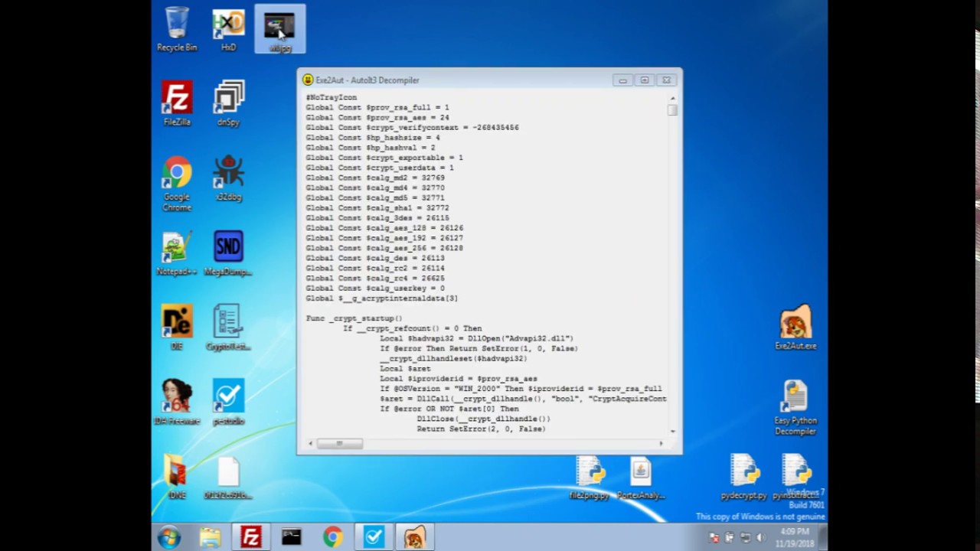Click the vertical scrollbar thumb in Exe2Aut
This screenshot has width=980, height=551.
click(x=672, y=110)
